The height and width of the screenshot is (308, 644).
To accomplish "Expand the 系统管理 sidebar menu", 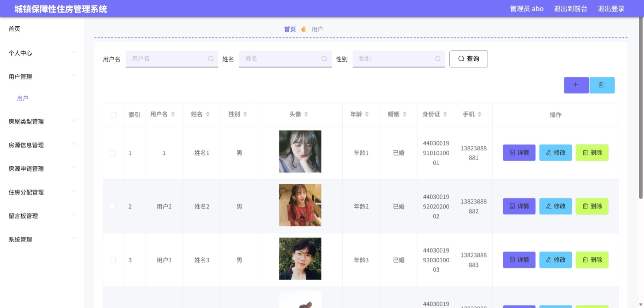I will pos(42,239).
